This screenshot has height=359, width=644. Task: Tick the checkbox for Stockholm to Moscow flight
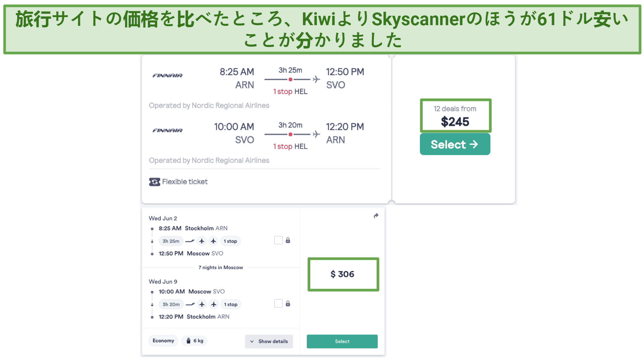[278, 240]
